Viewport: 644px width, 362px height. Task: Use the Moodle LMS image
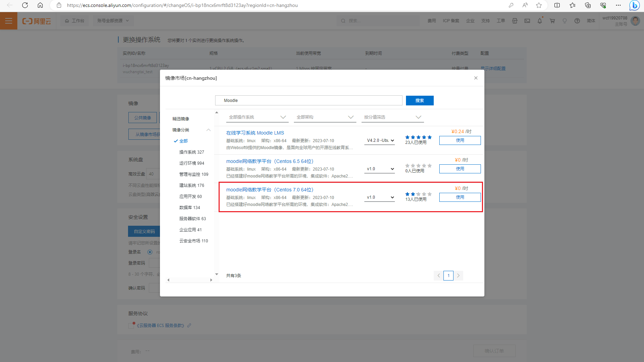[460, 140]
